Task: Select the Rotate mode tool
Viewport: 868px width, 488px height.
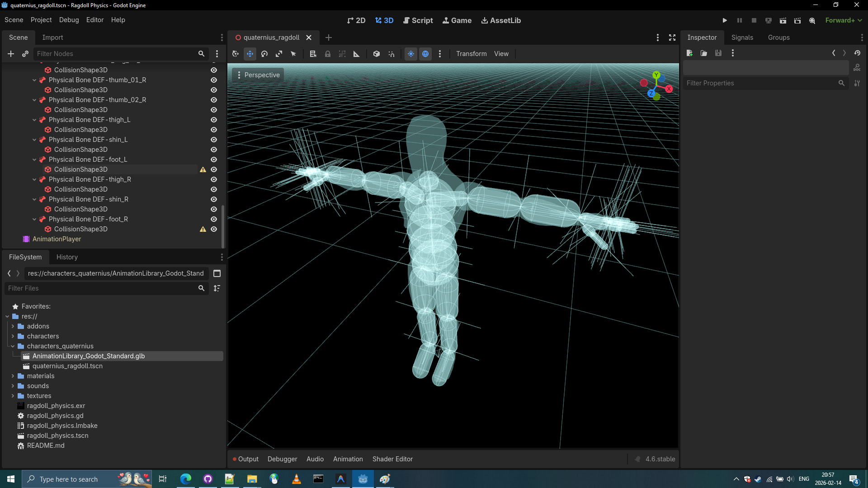Action: [x=264, y=54]
